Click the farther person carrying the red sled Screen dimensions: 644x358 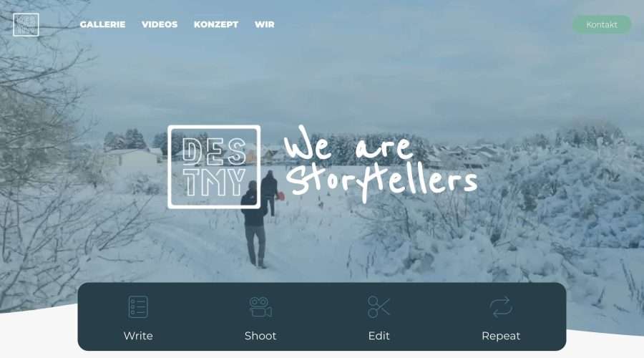(x=270, y=193)
